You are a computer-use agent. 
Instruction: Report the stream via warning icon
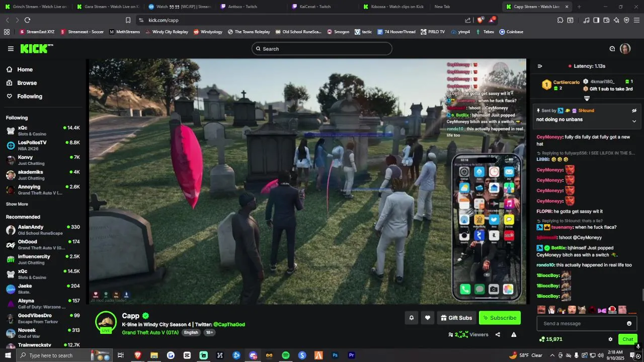click(514, 335)
